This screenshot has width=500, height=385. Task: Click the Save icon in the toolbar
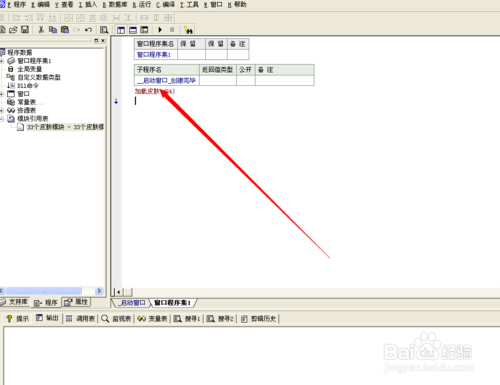[25, 30]
